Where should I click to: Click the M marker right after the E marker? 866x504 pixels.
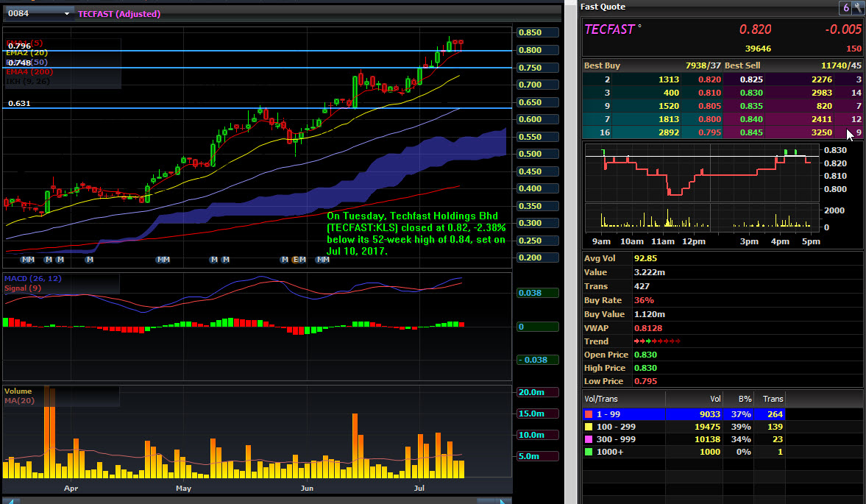coord(302,260)
